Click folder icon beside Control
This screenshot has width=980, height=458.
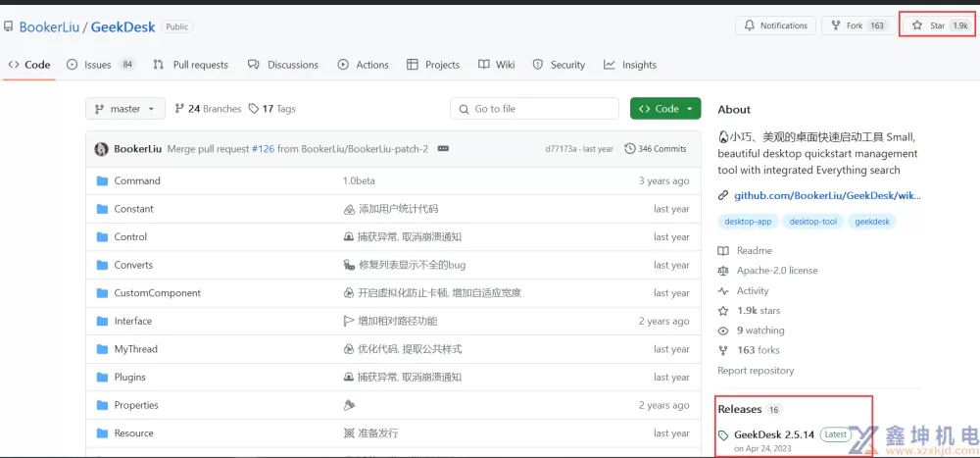pyautogui.click(x=103, y=237)
